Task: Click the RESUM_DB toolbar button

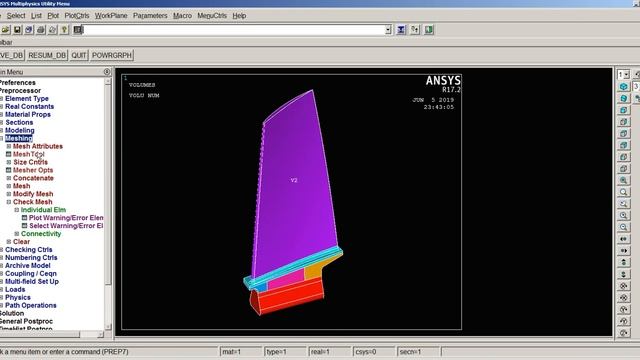Action: click(x=47, y=56)
